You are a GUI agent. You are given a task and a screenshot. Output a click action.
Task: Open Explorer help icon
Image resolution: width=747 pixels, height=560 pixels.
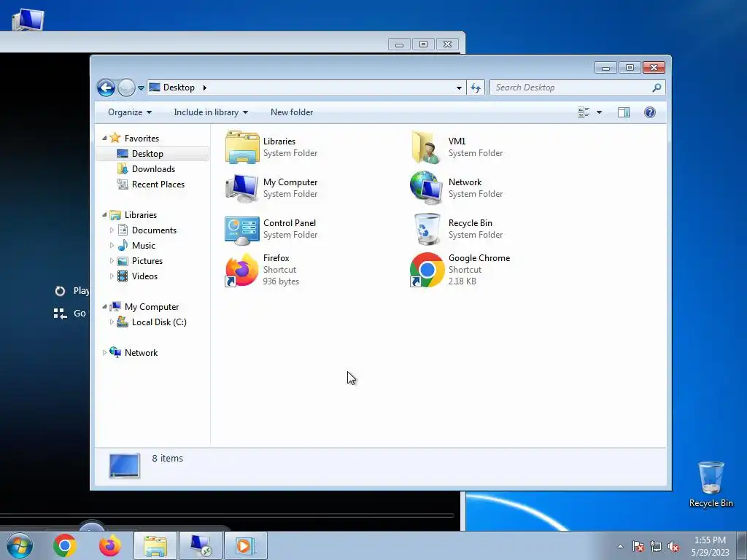pyautogui.click(x=650, y=112)
